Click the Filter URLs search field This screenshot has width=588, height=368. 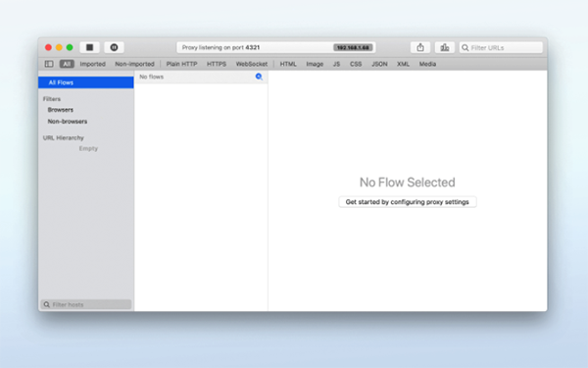point(501,48)
